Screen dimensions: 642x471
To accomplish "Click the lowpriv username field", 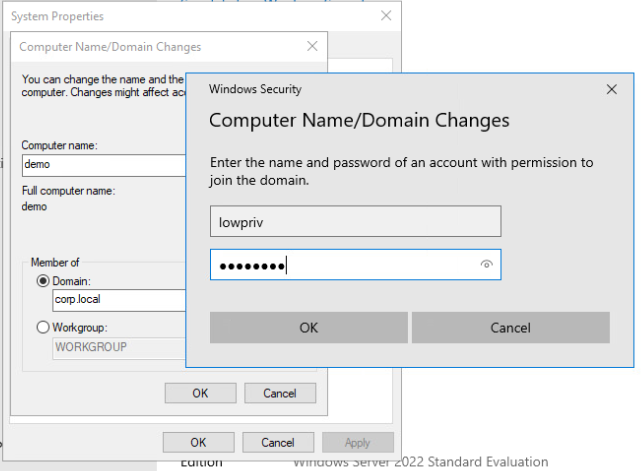I will [355, 221].
